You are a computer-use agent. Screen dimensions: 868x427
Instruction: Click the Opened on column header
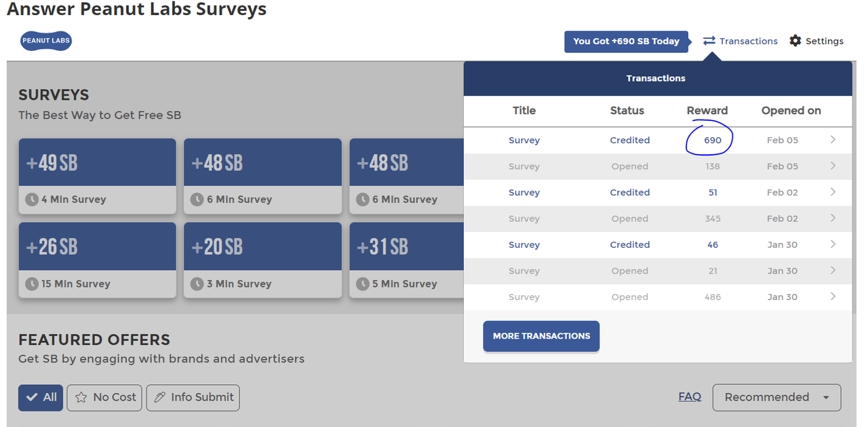791,111
